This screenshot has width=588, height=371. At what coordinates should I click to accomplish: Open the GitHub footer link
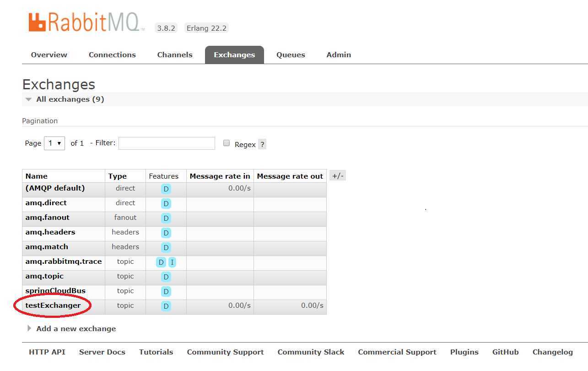pos(506,352)
